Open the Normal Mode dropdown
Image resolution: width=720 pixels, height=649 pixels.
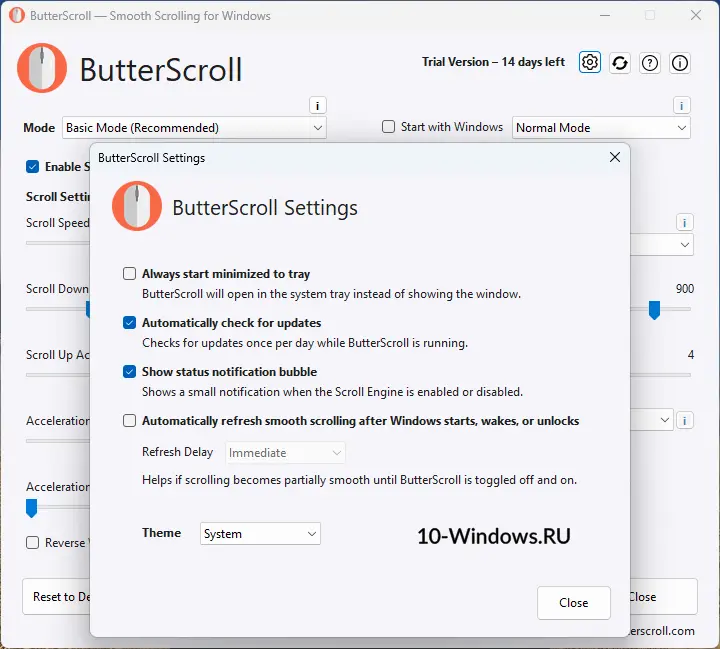[x=601, y=128]
